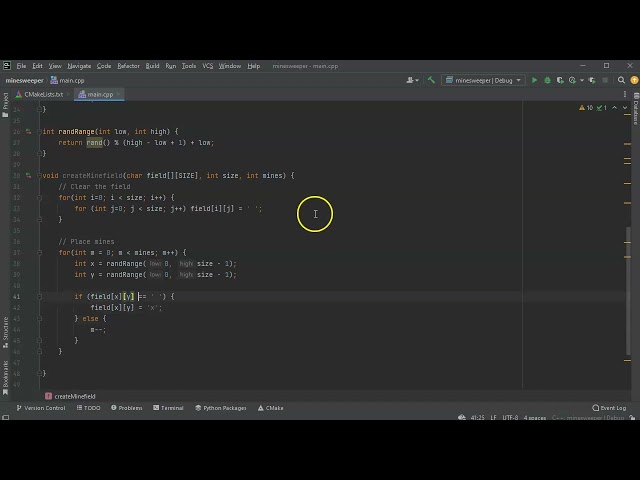This screenshot has height=480, width=640.
Task: Toggle tool window quick access icon in status bar corner
Action: coord(6,417)
